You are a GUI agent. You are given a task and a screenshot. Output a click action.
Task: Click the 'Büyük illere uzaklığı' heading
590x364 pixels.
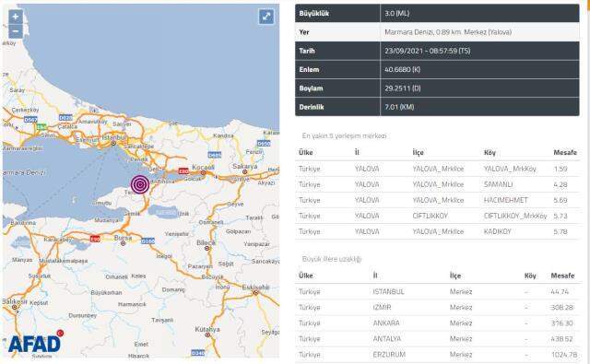[332, 259]
